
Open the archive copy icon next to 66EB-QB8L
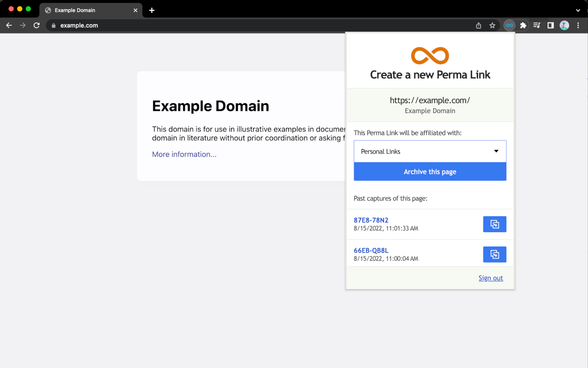494,254
